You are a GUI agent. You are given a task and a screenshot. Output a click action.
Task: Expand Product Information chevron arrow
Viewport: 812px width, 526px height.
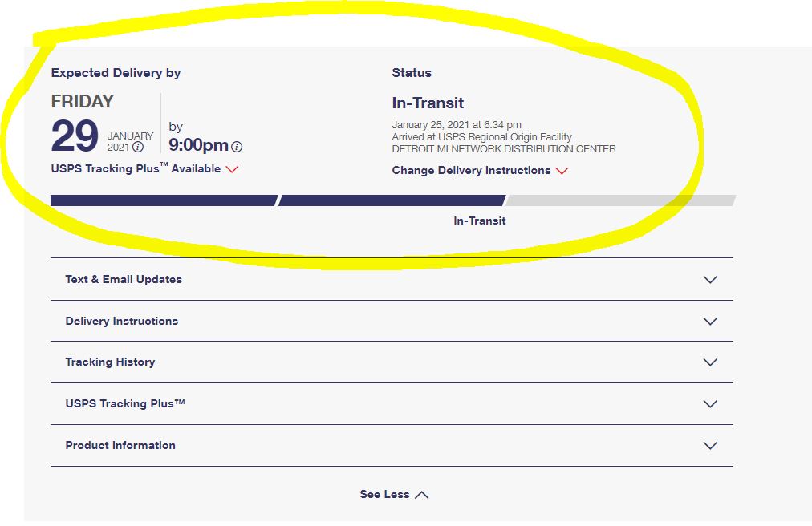709,446
